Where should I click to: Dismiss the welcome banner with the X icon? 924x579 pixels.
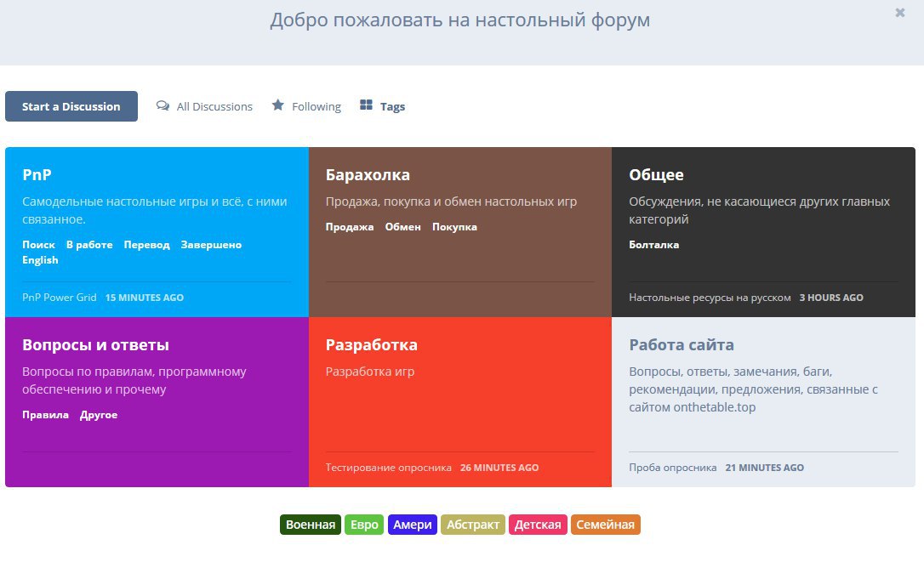[900, 13]
